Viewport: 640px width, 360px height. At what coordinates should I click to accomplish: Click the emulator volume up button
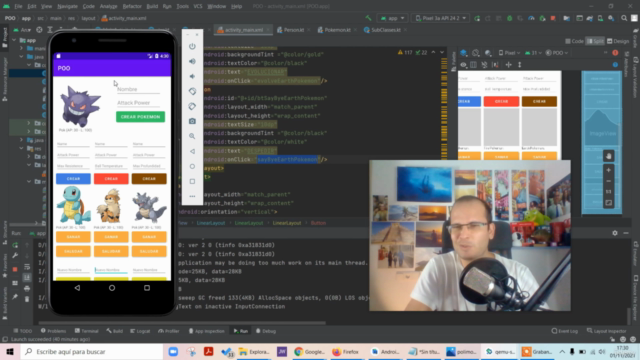pos(192,61)
